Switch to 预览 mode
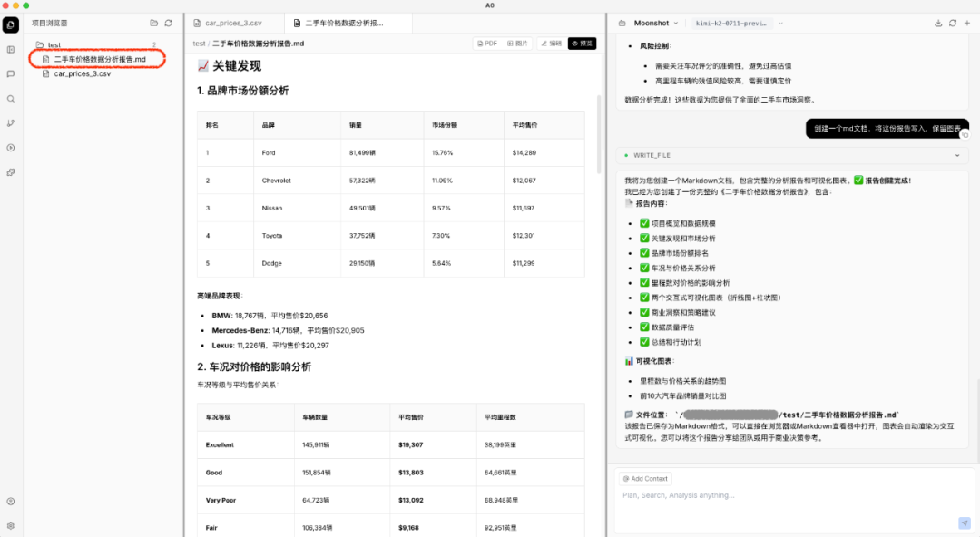This screenshot has height=537, width=980. pyautogui.click(x=582, y=44)
